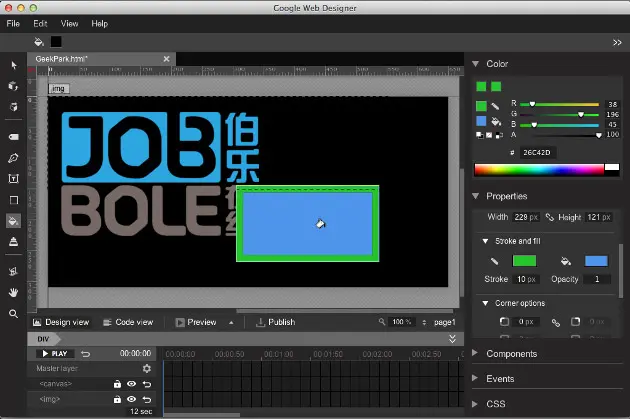Click link icon between Width and Height
Viewport: 630px width, 419px height.
click(x=549, y=217)
